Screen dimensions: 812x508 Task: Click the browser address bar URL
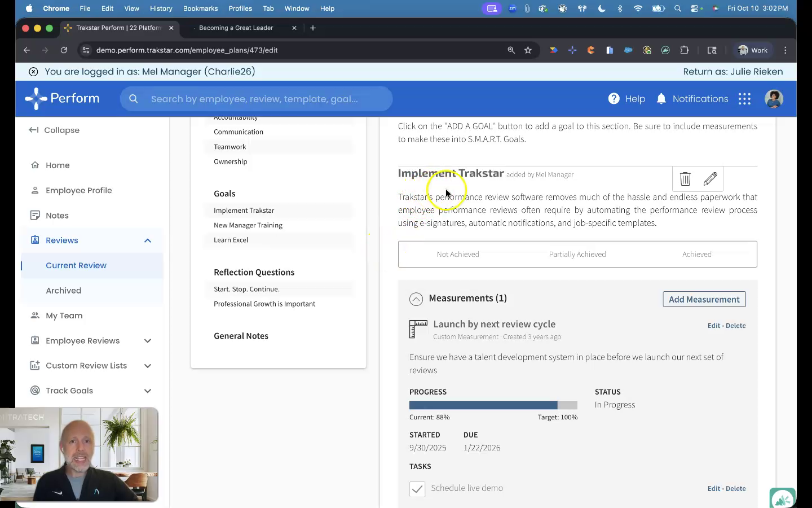(x=187, y=50)
